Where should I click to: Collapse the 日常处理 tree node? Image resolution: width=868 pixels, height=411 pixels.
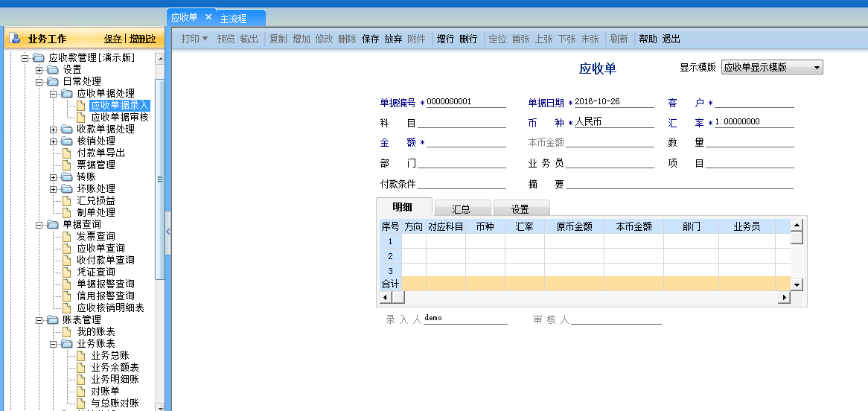[39, 81]
